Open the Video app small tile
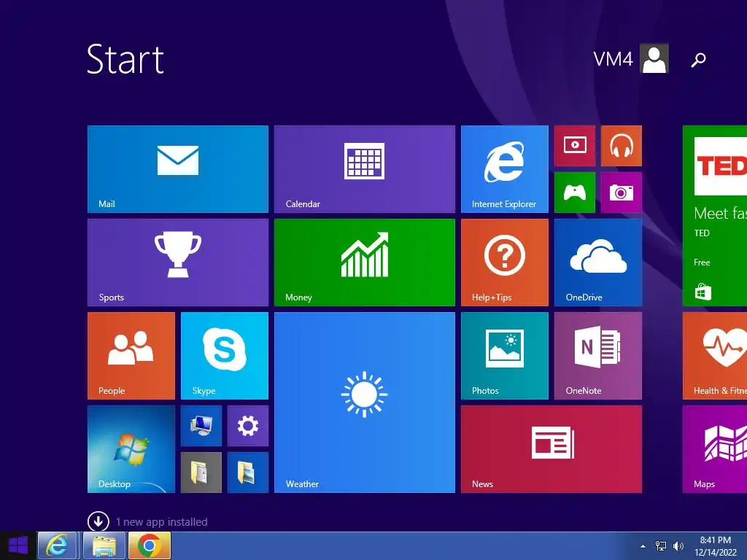The width and height of the screenshot is (747, 560). click(x=575, y=146)
